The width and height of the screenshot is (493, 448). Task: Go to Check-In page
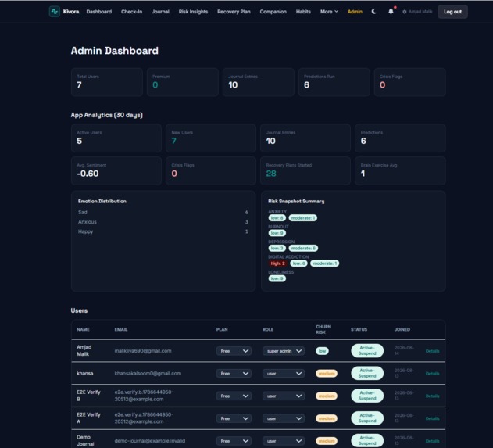coord(132,12)
